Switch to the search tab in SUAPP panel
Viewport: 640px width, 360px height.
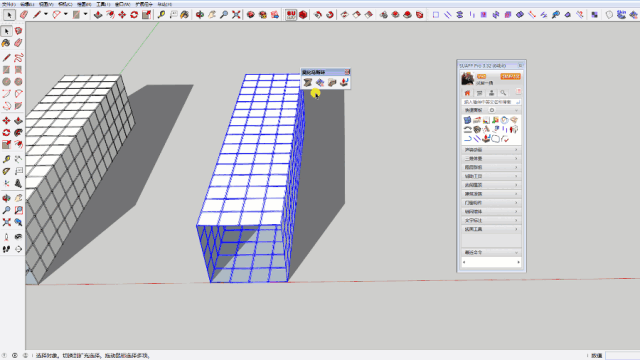tap(503, 93)
